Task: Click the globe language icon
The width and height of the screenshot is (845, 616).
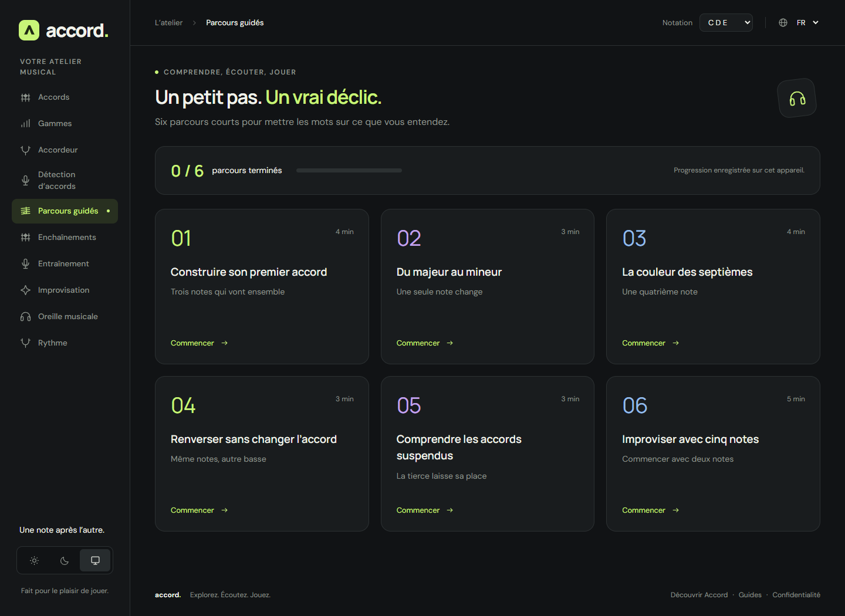Action: coord(783,23)
